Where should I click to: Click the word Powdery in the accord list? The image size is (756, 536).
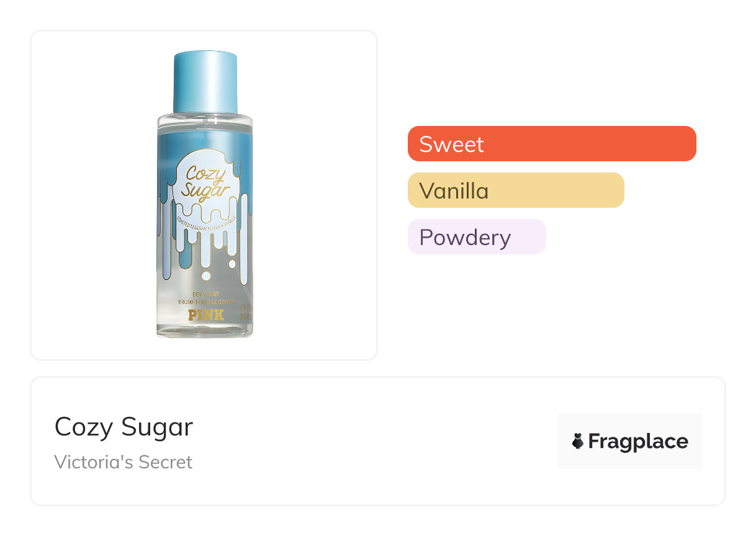(465, 237)
